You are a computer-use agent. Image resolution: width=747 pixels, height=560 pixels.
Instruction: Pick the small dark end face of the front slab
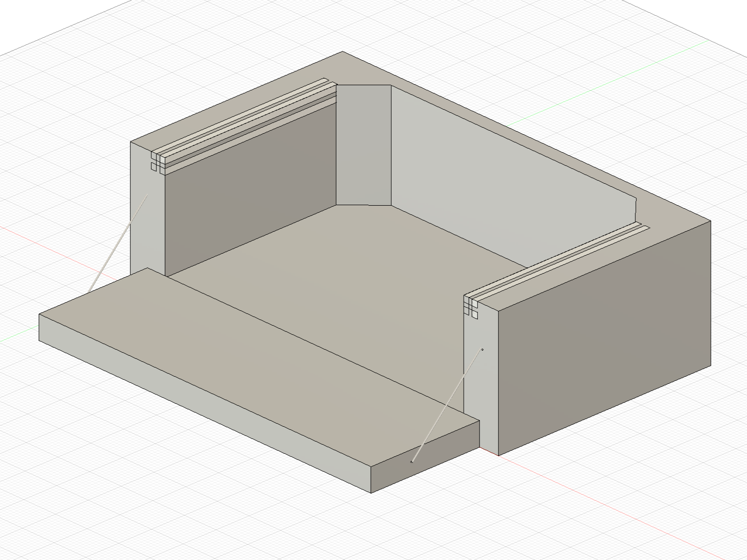point(426,457)
